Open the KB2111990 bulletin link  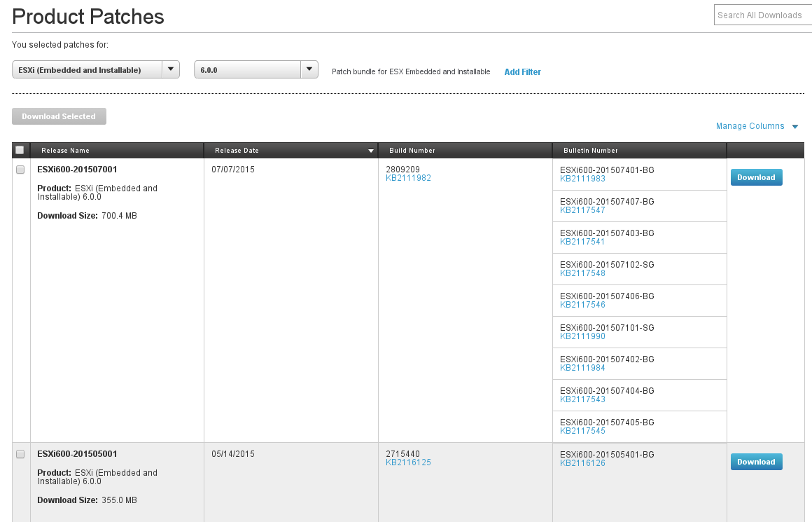tap(582, 336)
